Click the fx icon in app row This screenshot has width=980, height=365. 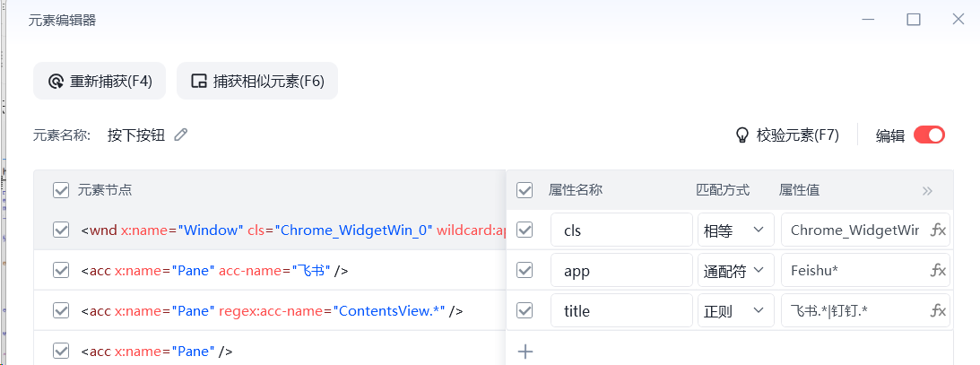tap(938, 270)
